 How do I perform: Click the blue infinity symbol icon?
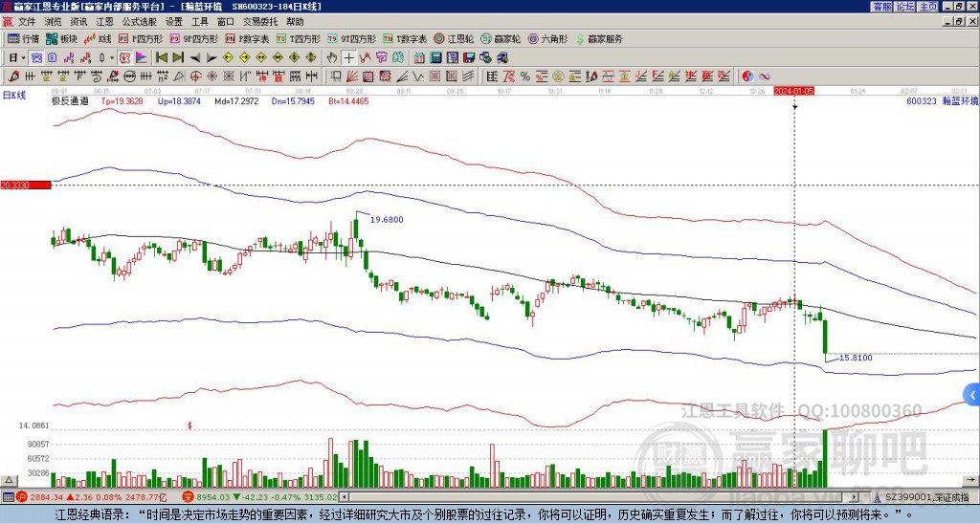pos(765,76)
